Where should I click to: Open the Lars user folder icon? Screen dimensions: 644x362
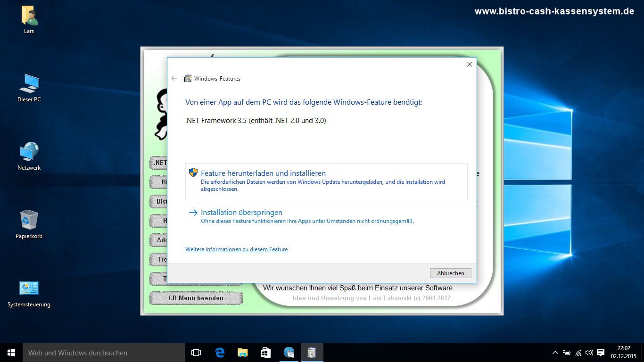29,16
